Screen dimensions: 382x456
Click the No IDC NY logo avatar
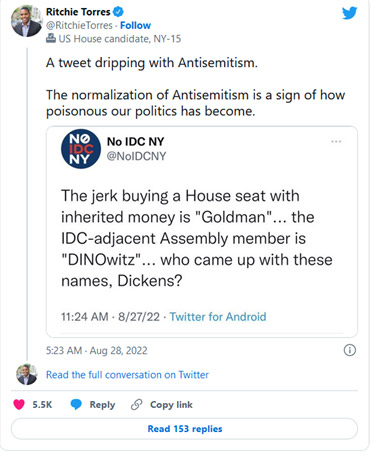click(81, 149)
